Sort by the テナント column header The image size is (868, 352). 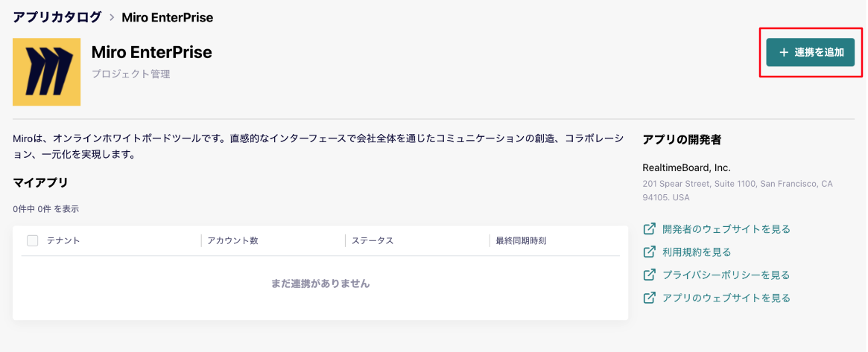(x=63, y=240)
